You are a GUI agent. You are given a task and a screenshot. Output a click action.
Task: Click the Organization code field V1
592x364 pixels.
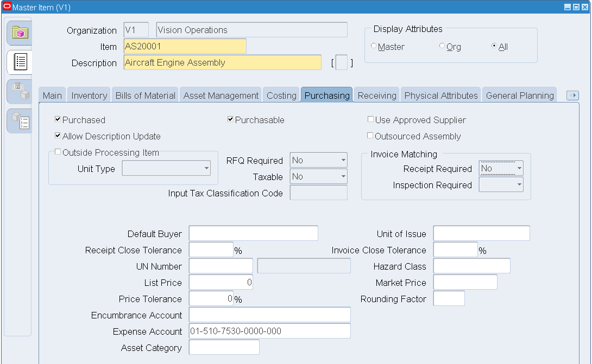click(x=136, y=30)
